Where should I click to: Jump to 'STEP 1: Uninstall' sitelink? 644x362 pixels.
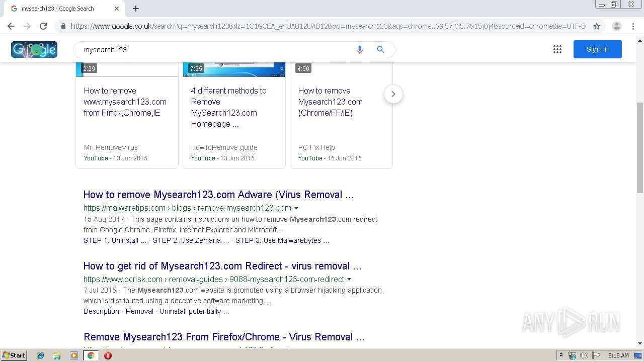[115, 240]
